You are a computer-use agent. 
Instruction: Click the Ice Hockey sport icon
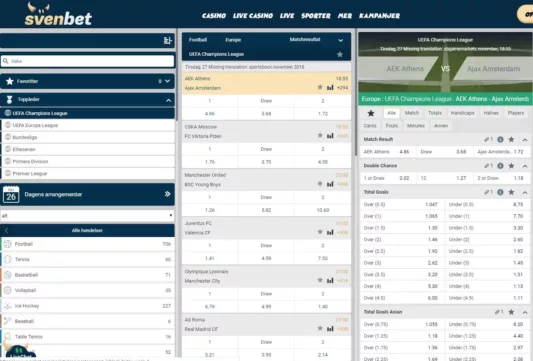[8, 306]
